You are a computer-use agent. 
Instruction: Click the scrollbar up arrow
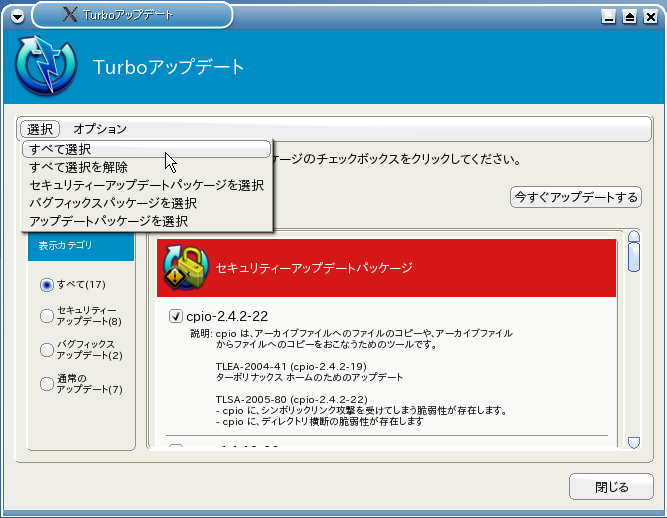click(634, 236)
